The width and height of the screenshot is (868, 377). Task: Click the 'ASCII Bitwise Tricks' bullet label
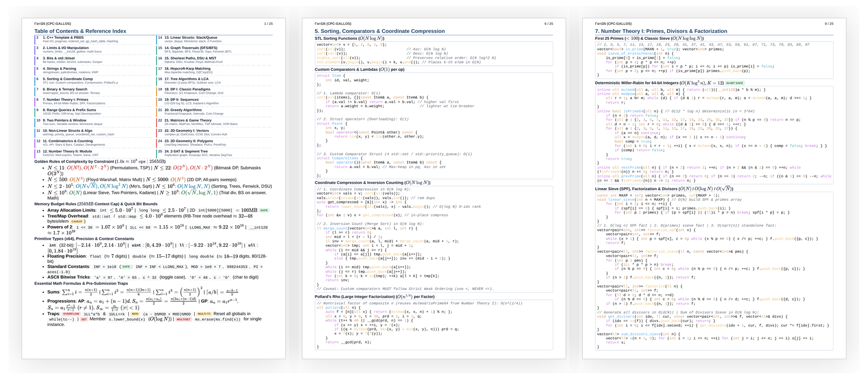coord(69,277)
